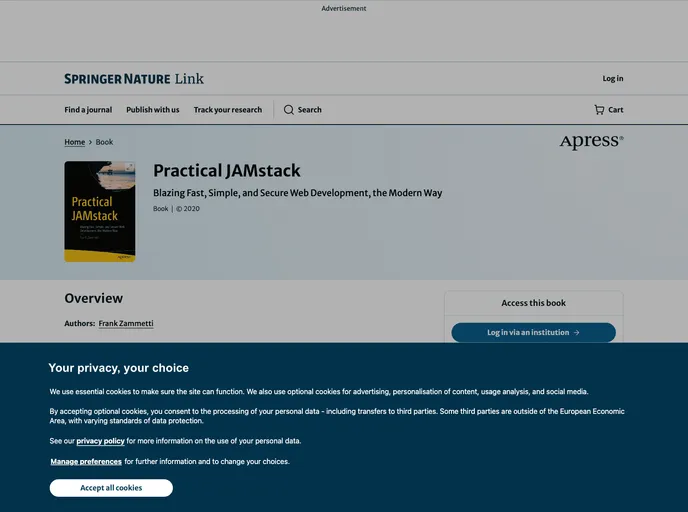Viewport: 688px width, 512px height.
Task: Open author Frank Zammetti link
Action: pos(126,323)
